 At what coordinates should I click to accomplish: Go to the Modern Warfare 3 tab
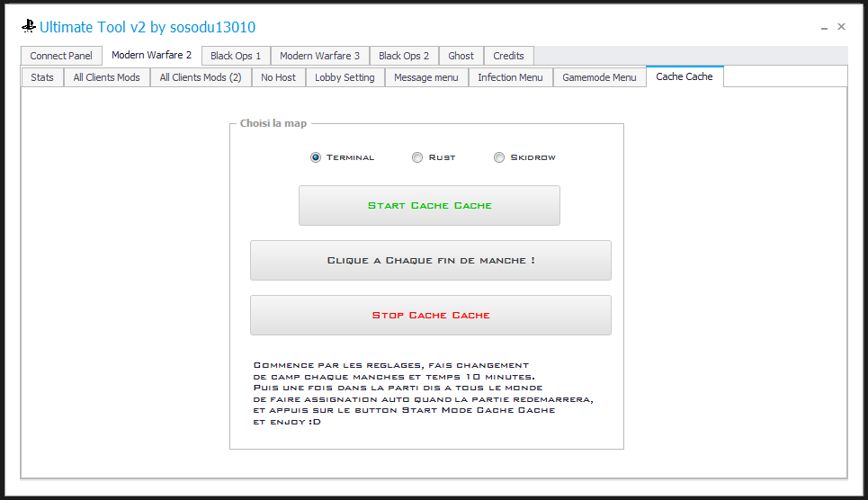click(320, 56)
